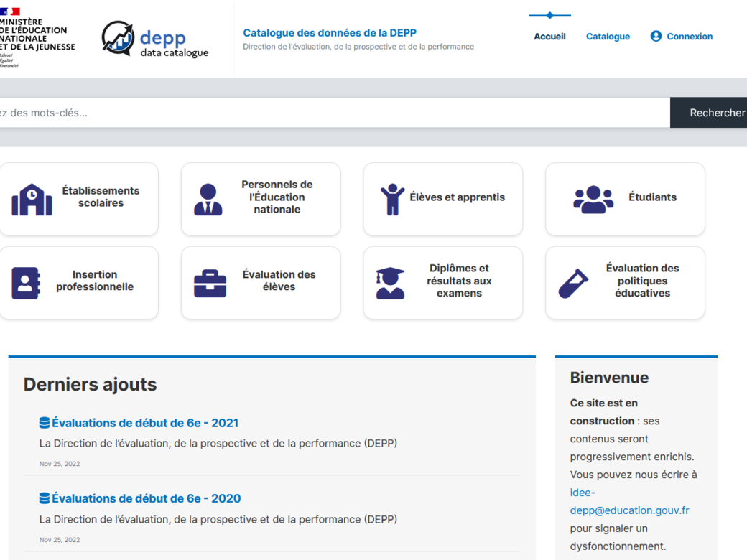Viewport: 747px width, 560px height.
Task: Click the Bienvenue heading
Action: (609, 378)
